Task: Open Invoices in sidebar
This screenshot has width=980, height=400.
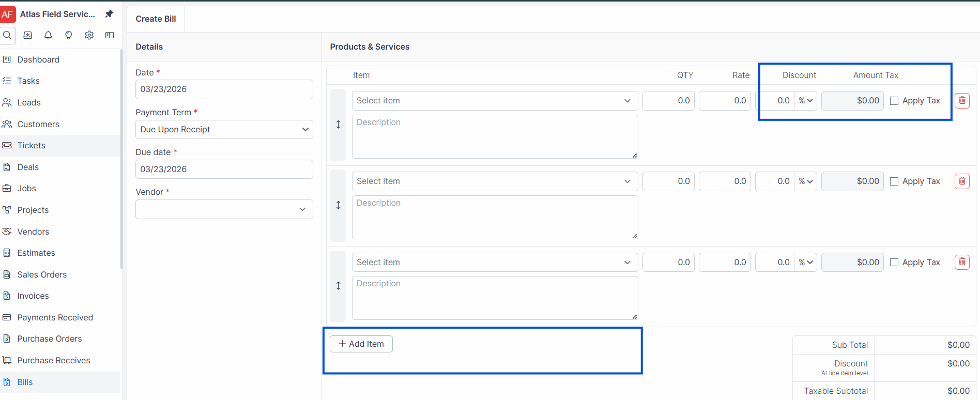Action: tap(33, 296)
